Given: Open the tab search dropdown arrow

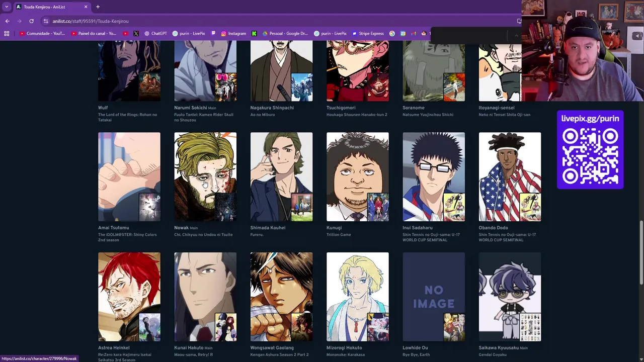Looking at the screenshot, I should tap(7, 7).
